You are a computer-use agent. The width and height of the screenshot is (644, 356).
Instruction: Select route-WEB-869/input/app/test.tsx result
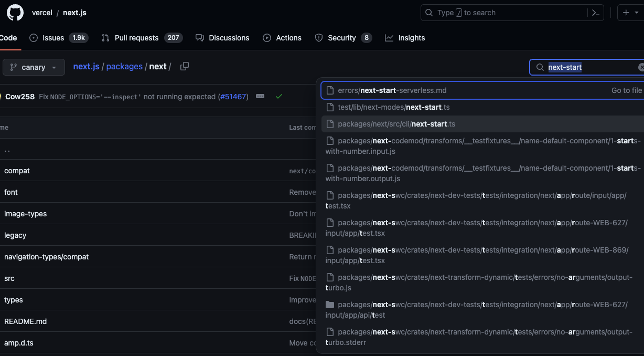[482, 255]
